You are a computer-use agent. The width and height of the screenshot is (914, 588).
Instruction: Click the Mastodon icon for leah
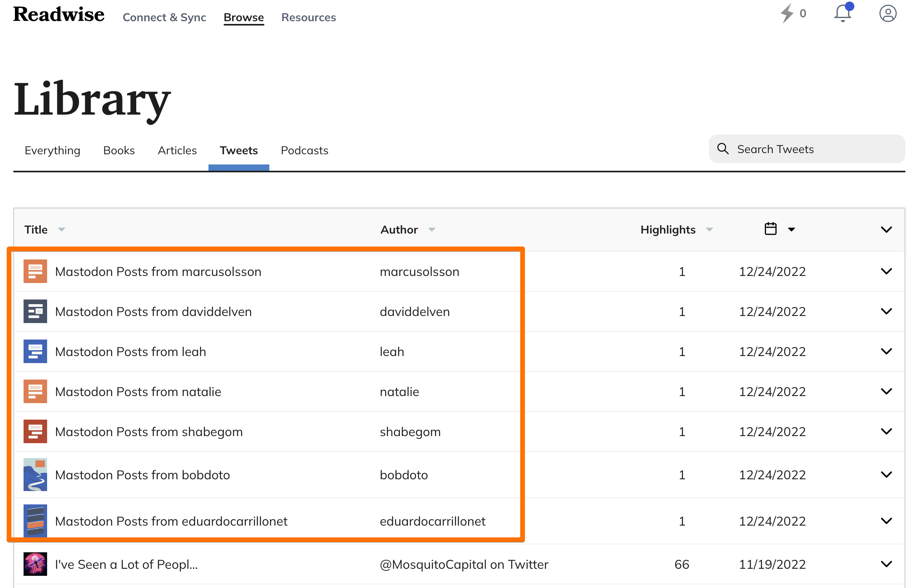(x=35, y=351)
